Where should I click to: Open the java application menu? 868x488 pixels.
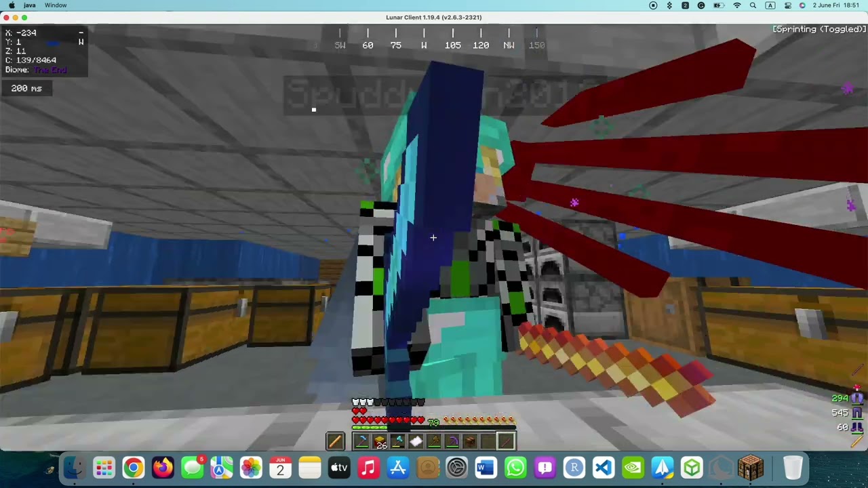click(x=30, y=5)
